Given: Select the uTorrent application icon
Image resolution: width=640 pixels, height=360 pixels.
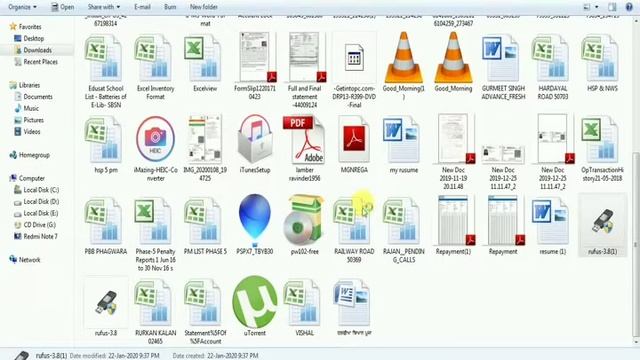Looking at the screenshot, I should (255, 307).
